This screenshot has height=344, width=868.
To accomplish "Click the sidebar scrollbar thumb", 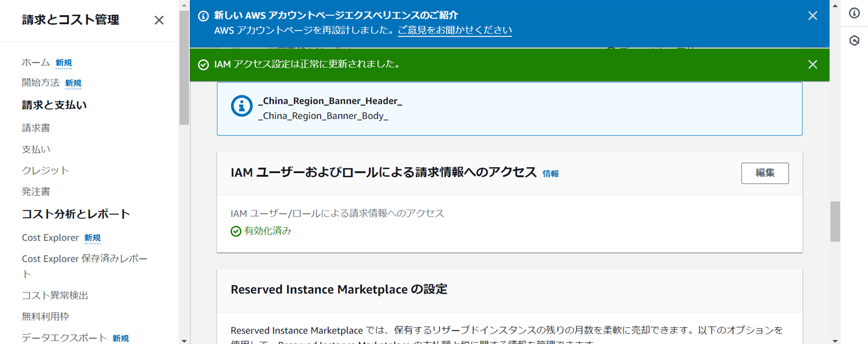I will coord(184,68).
